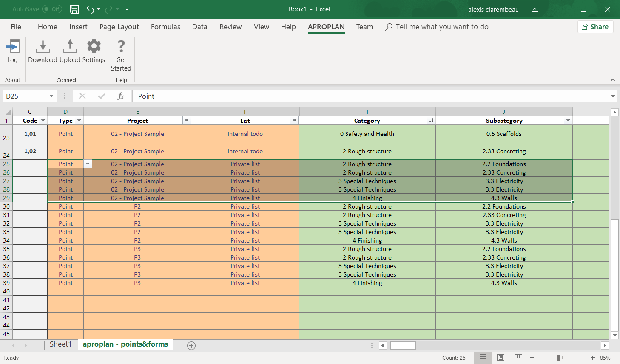620x364 pixels.
Task: Open Ribbon Display Options
Action: (x=535, y=9)
